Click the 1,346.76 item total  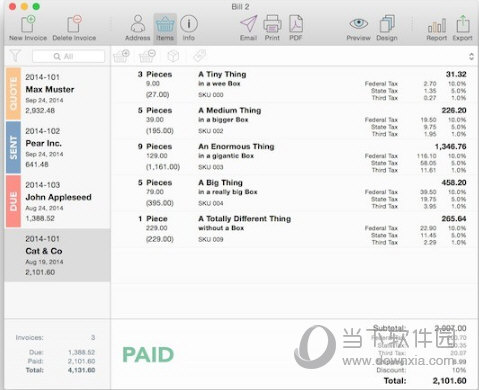click(450, 146)
